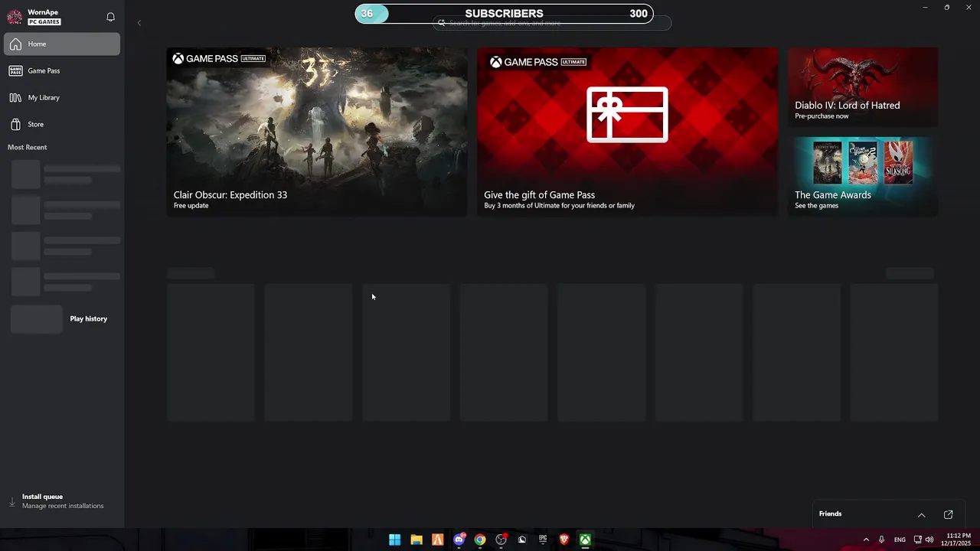Open File Explorer from the taskbar
This screenshot has width=980, height=551.
(x=416, y=540)
